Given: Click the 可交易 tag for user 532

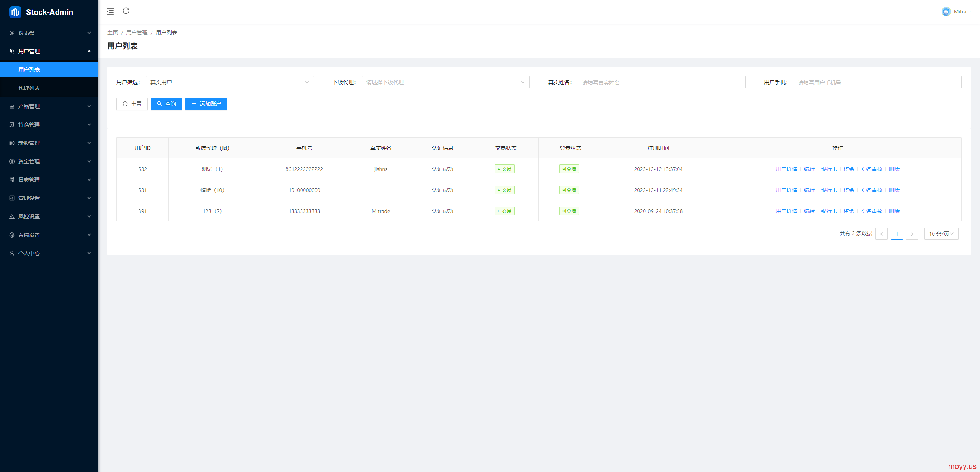Looking at the screenshot, I should (504, 169).
